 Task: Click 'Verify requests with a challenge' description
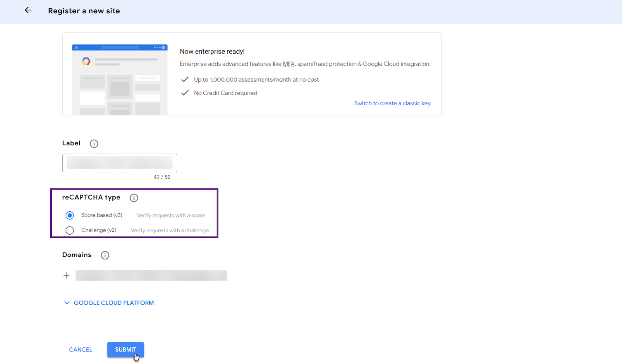coord(170,231)
